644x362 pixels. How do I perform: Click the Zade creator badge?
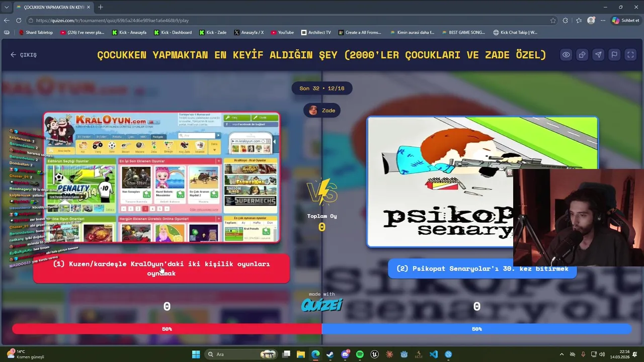[322, 111]
